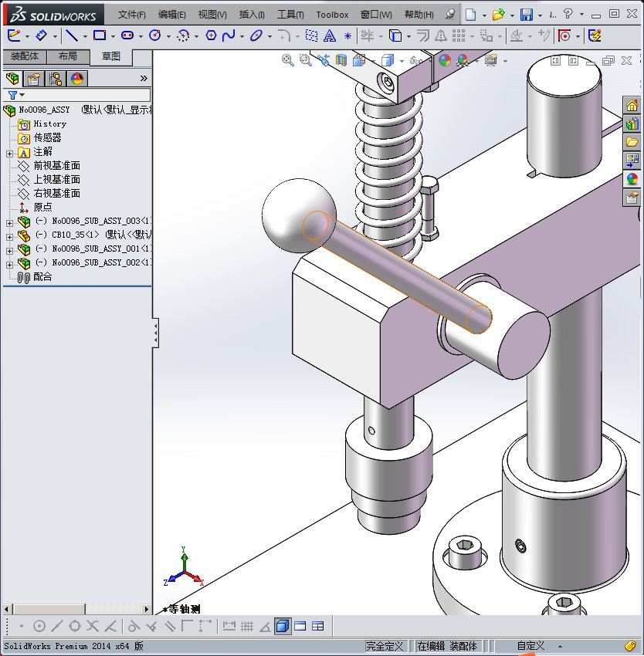This screenshot has width=644, height=656.
Task: Select the sketch Point tool
Action: pyautogui.click(x=347, y=36)
